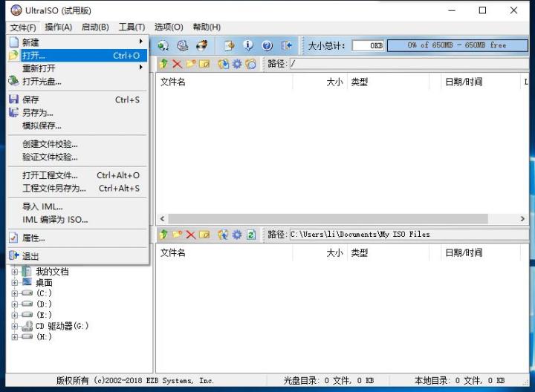Sort ISO list by 类型 column header
The width and height of the screenshot is (535, 392).
388,82
